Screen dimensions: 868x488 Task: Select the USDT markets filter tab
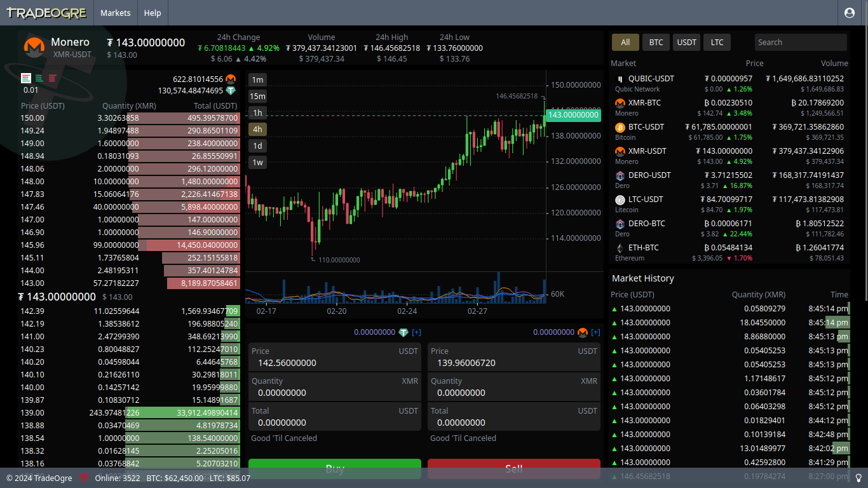(x=687, y=43)
